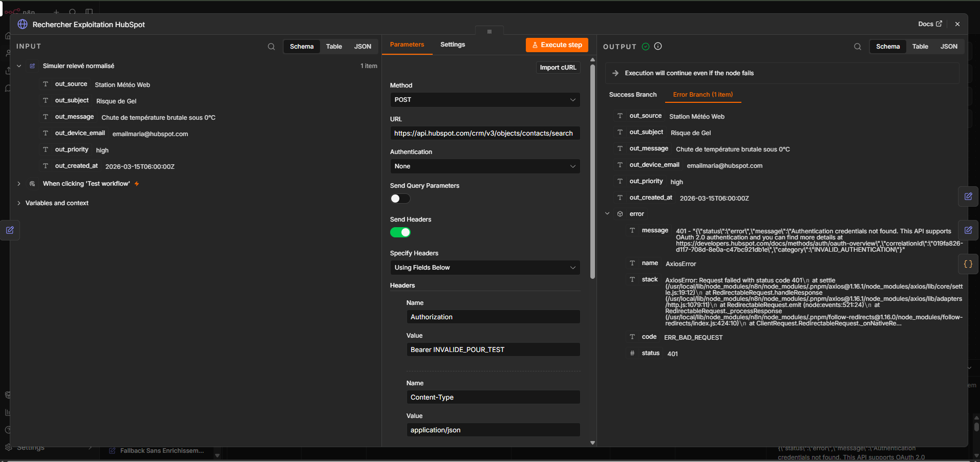
Task: Click the arrow icon in continue-on-fail notice
Action: point(615,73)
